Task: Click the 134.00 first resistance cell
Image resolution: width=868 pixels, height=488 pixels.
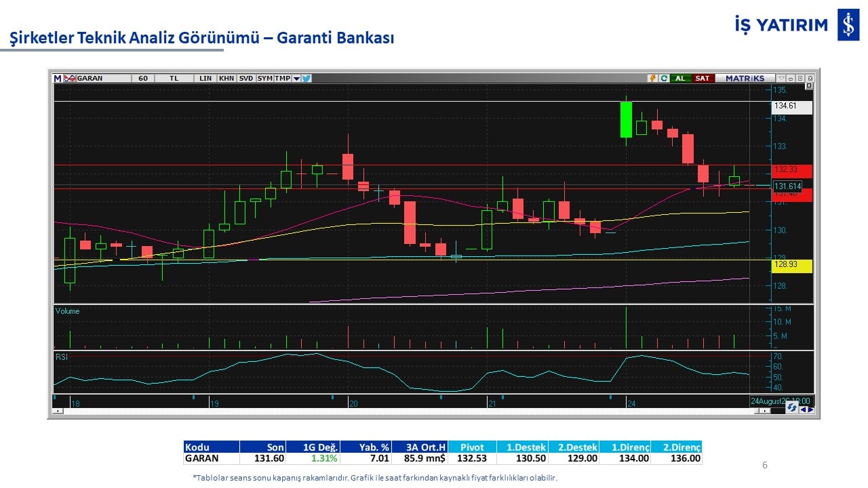Action: [x=625, y=458]
